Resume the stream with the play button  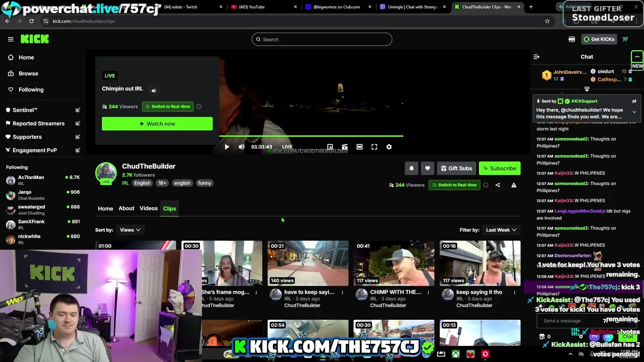point(227,147)
